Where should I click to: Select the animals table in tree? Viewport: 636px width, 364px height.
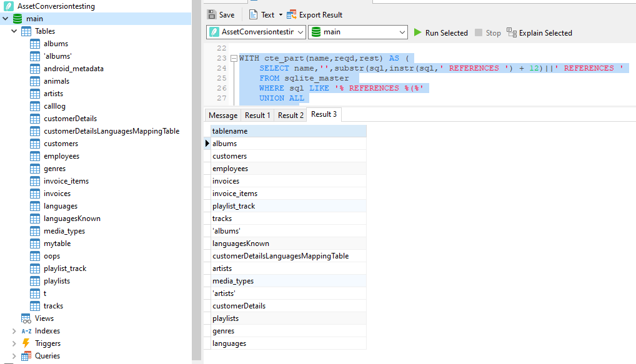(x=56, y=81)
